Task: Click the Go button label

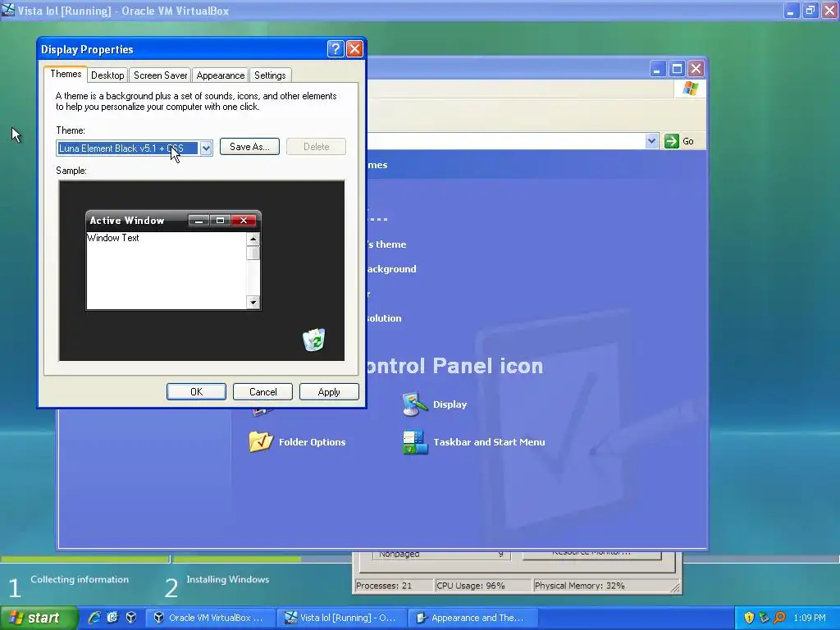Action: tap(688, 141)
